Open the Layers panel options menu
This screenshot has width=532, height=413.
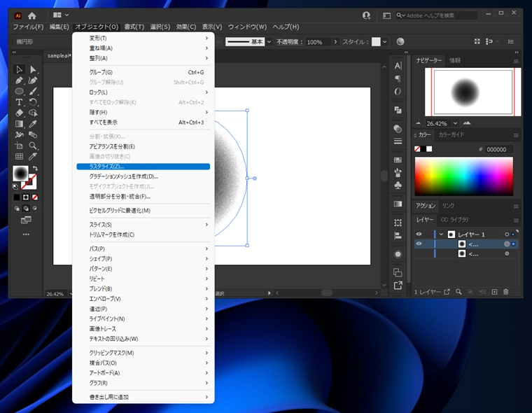tap(516, 220)
